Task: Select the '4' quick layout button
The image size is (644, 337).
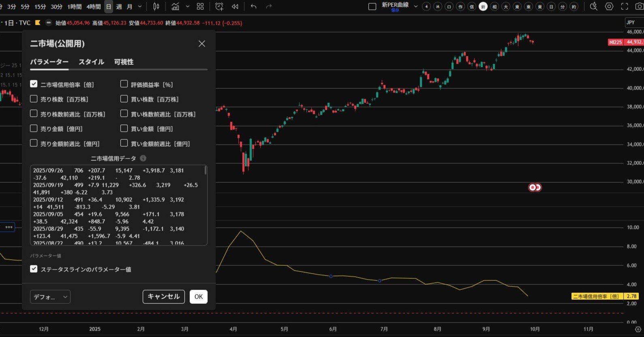Action: [x=426, y=6]
